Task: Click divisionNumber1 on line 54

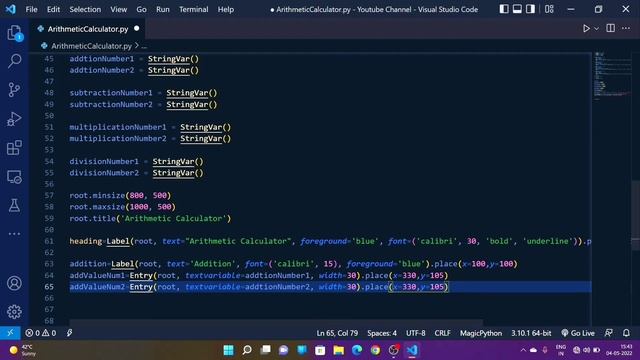Action: coord(104,161)
